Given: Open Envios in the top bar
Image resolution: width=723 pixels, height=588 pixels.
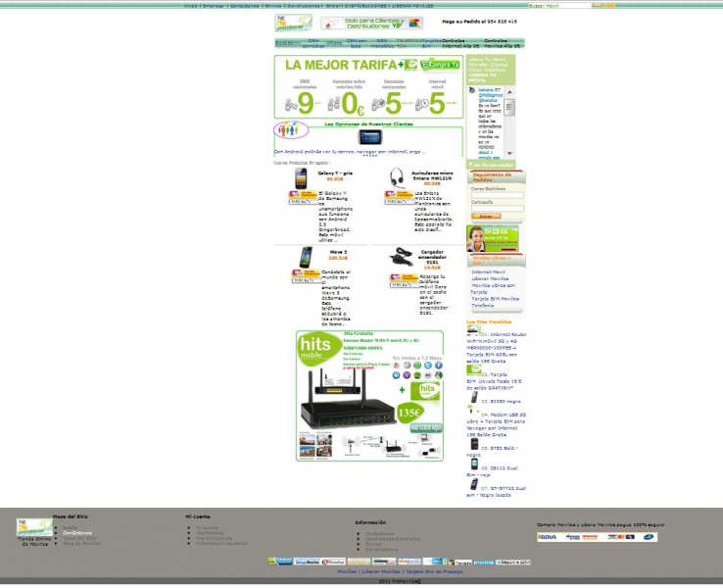Looking at the screenshot, I should click(273, 6).
